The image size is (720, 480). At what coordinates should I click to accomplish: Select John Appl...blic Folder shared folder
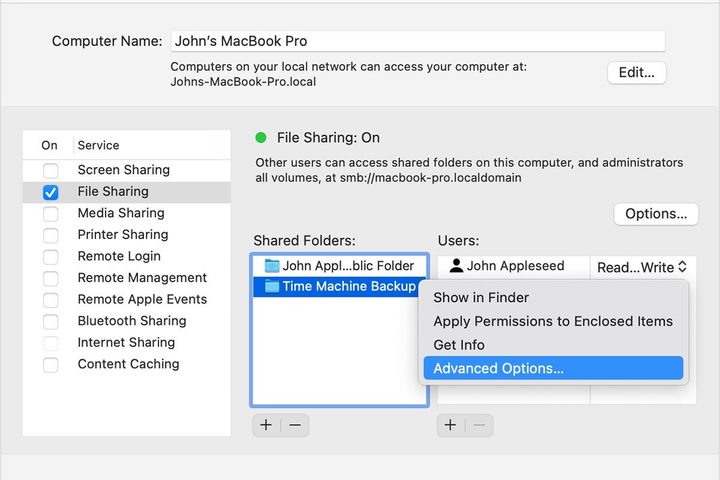point(340,266)
